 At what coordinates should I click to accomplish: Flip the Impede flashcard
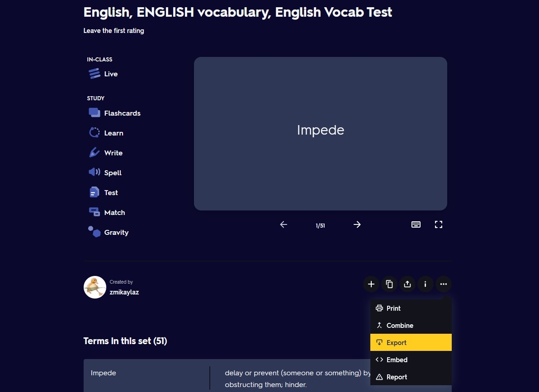click(x=320, y=133)
